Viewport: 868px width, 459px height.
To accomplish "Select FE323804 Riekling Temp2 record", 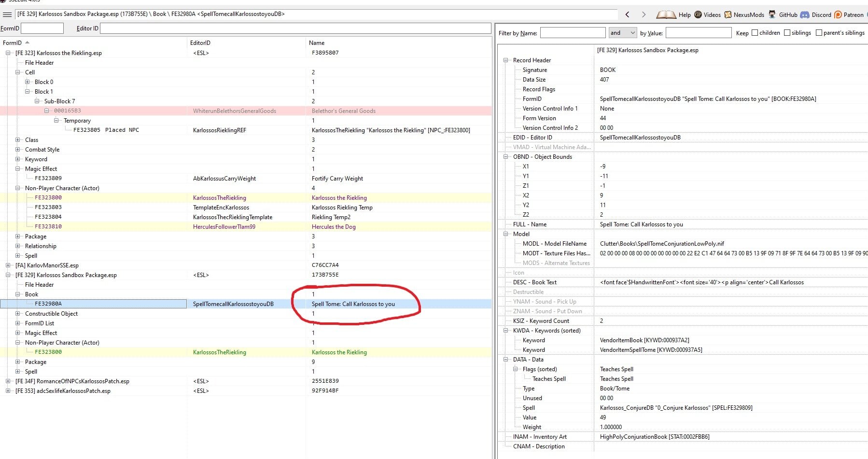I will tap(246, 217).
